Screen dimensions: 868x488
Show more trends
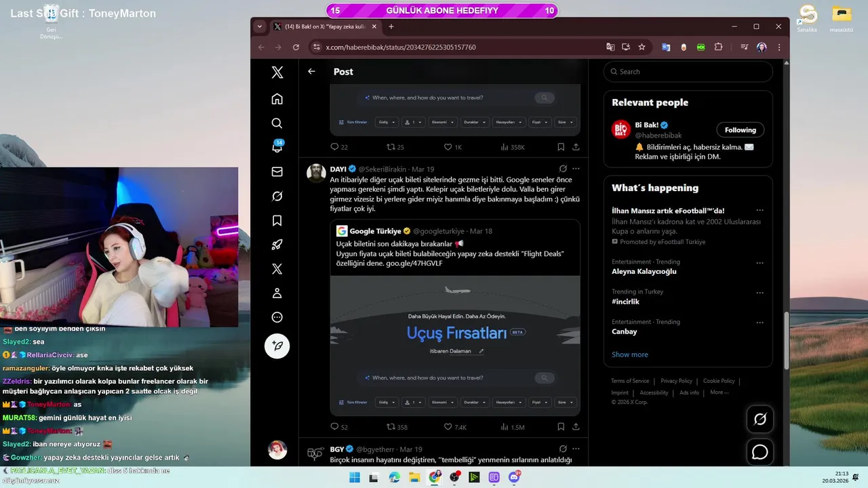click(x=629, y=354)
